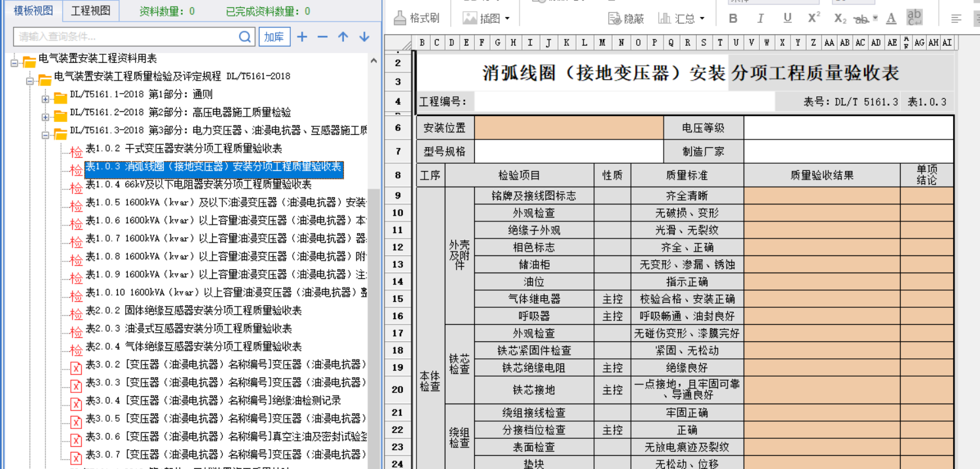
Task: Toggle underline formatting
Action: 787,18
